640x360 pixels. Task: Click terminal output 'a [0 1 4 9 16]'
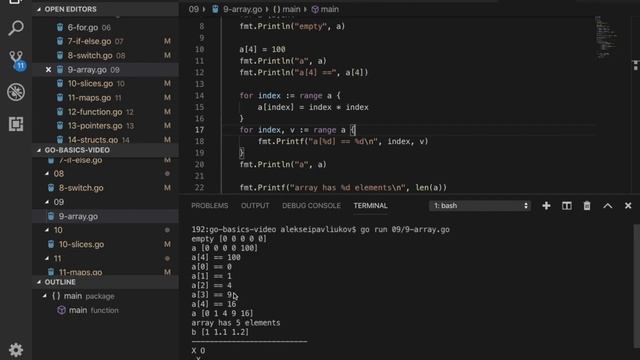coord(222,313)
